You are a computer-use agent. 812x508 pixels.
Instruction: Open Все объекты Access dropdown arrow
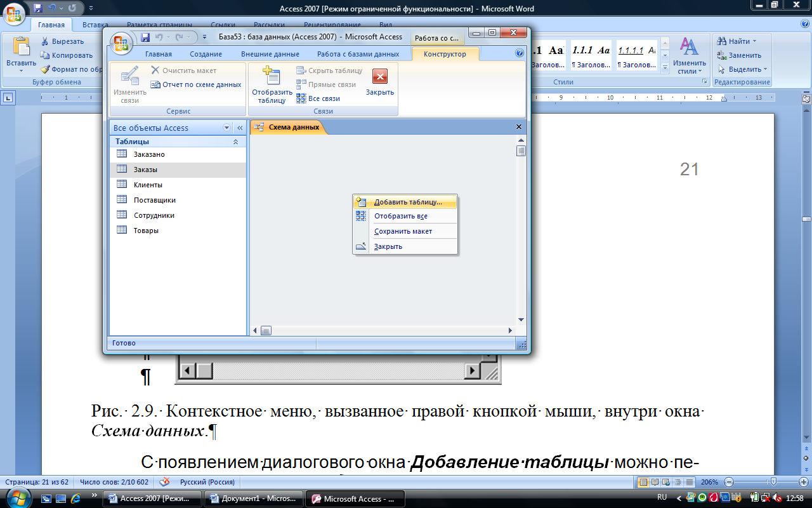[x=227, y=128]
